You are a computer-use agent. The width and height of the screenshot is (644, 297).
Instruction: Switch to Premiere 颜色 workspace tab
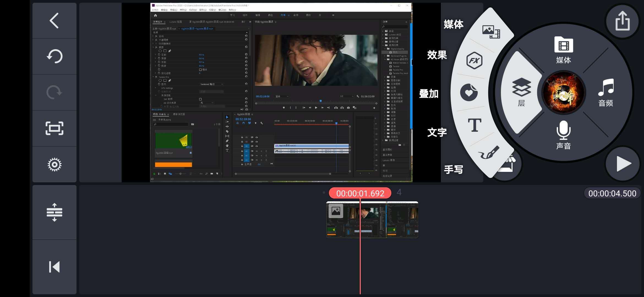pos(270,15)
